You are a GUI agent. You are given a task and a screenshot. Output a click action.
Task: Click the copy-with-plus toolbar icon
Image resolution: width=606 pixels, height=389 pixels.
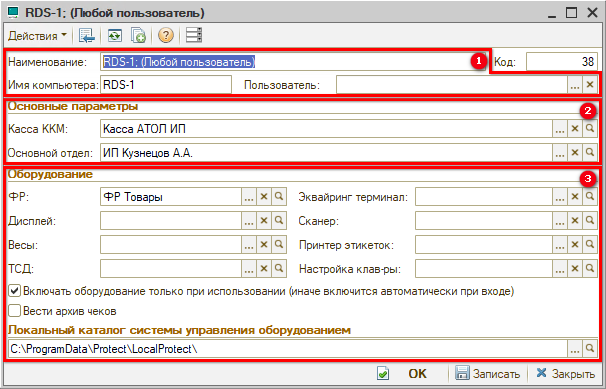tap(138, 36)
